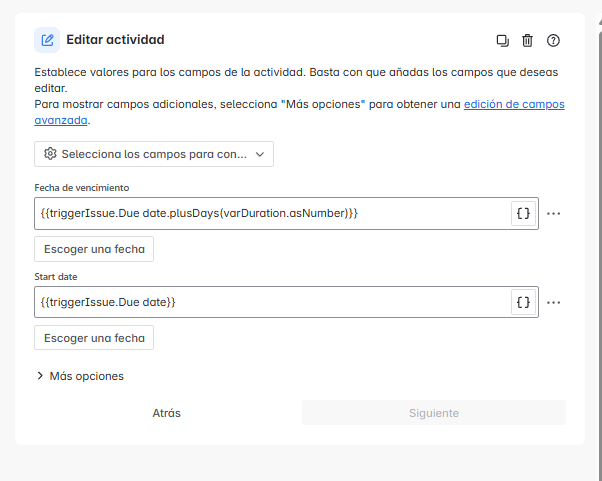602x481 pixels.
Task: Choose a date for Fecha de vencimiento
Action: point(94,249)
